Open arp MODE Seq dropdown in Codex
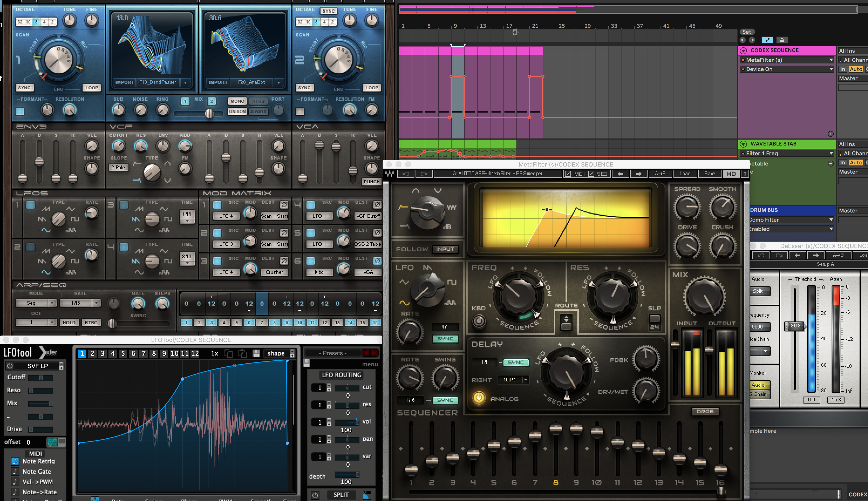Screen dimensions: 868x501 36,303
